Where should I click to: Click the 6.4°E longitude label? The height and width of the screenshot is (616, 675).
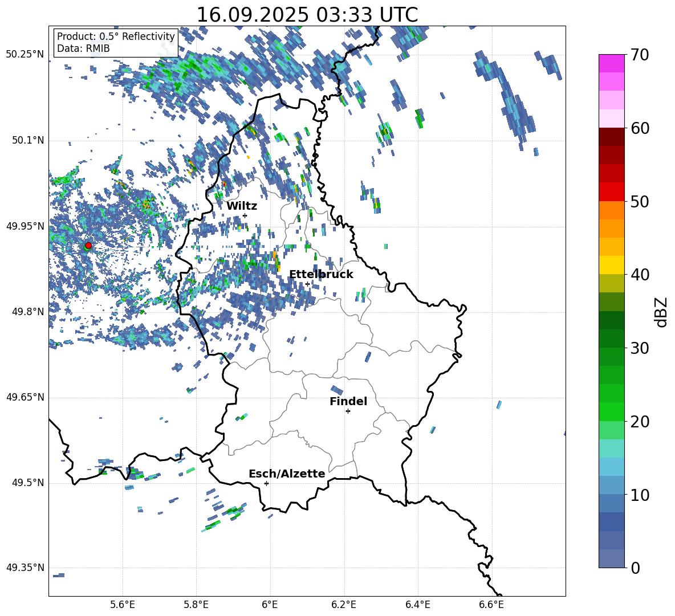click(x=417, y=605)
